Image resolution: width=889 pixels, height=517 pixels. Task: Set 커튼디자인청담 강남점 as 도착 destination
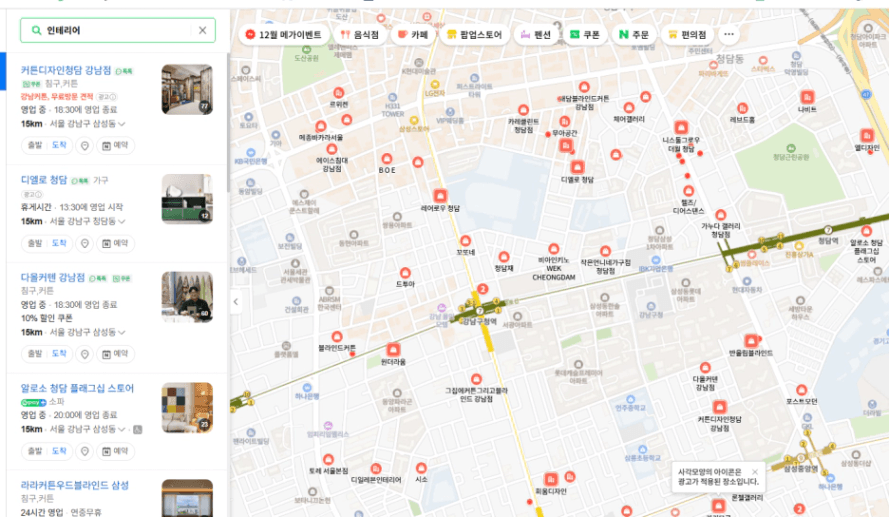[x=59, y=145]
